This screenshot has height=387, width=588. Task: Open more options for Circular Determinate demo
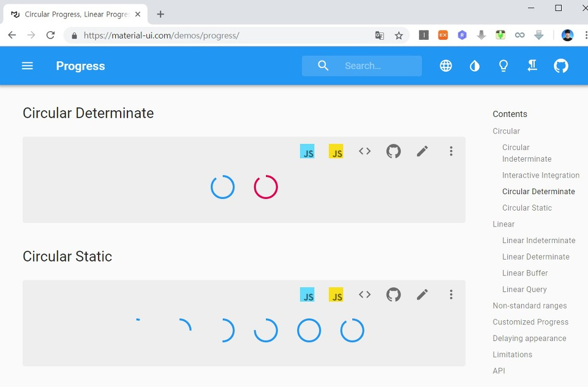[x=451, y=151]
